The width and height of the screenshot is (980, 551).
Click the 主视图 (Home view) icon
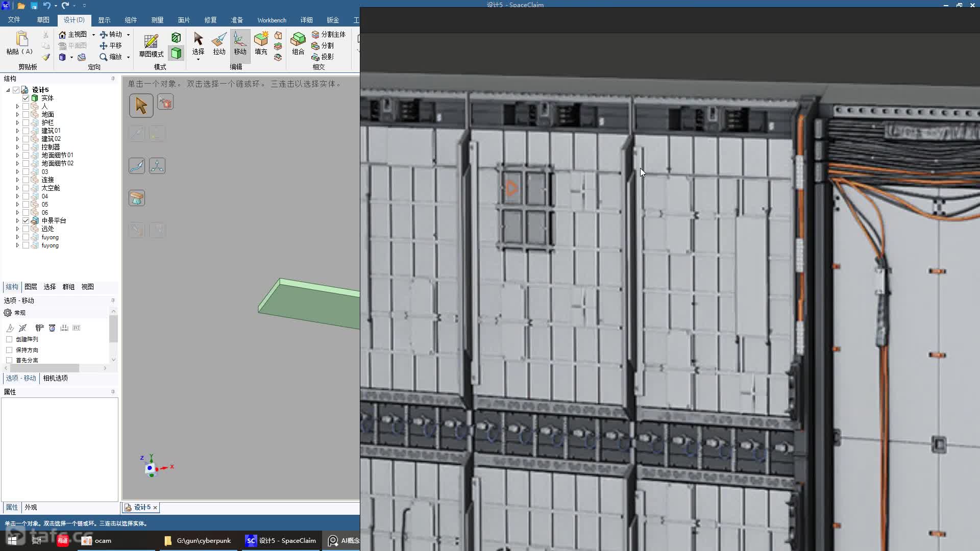[x=62, y=34]
